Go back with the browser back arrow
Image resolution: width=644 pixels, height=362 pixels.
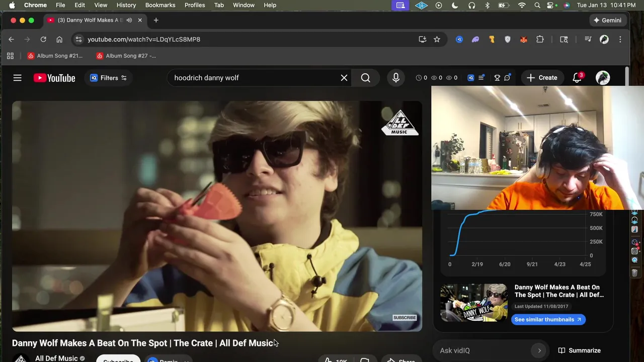point(11,39)
